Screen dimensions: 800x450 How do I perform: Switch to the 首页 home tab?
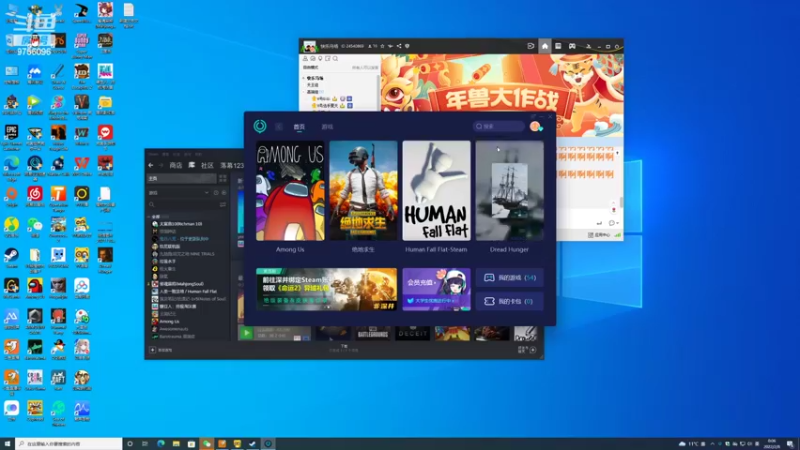pos(299,127)
